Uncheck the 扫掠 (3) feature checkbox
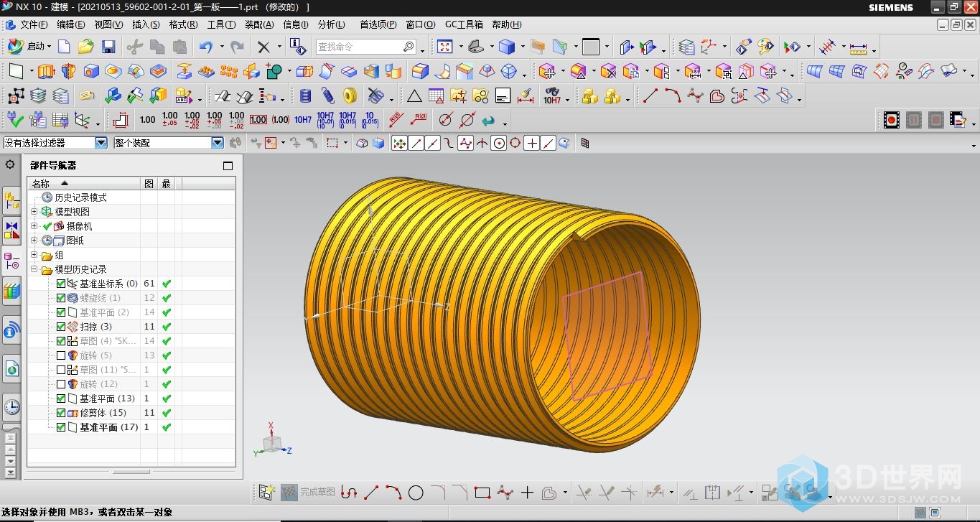Viewport: 980px width, 522px height. [61, 327]
